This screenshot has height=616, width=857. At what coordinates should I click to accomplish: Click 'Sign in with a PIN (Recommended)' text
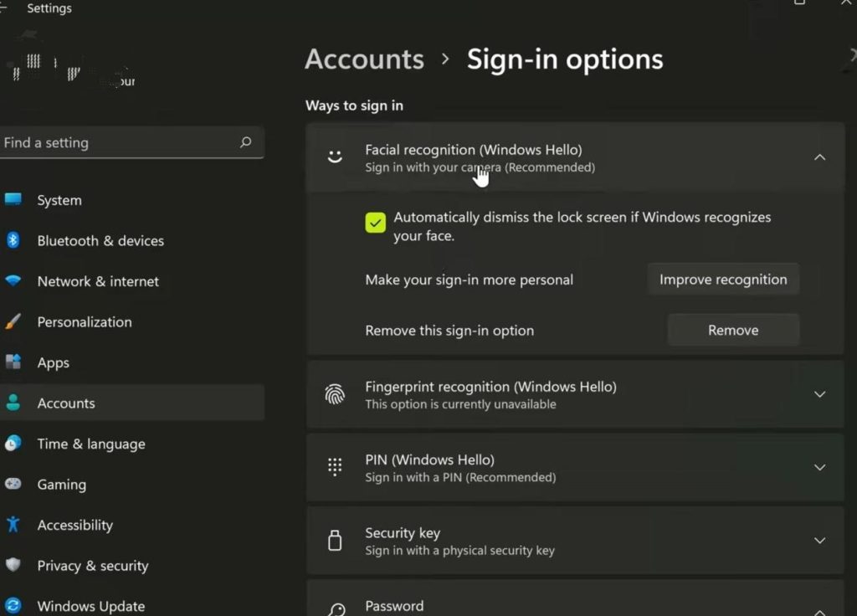460,477
